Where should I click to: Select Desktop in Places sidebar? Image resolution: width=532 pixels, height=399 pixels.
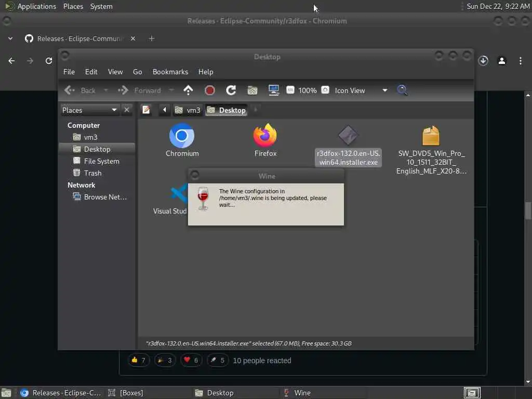(97, 149)
